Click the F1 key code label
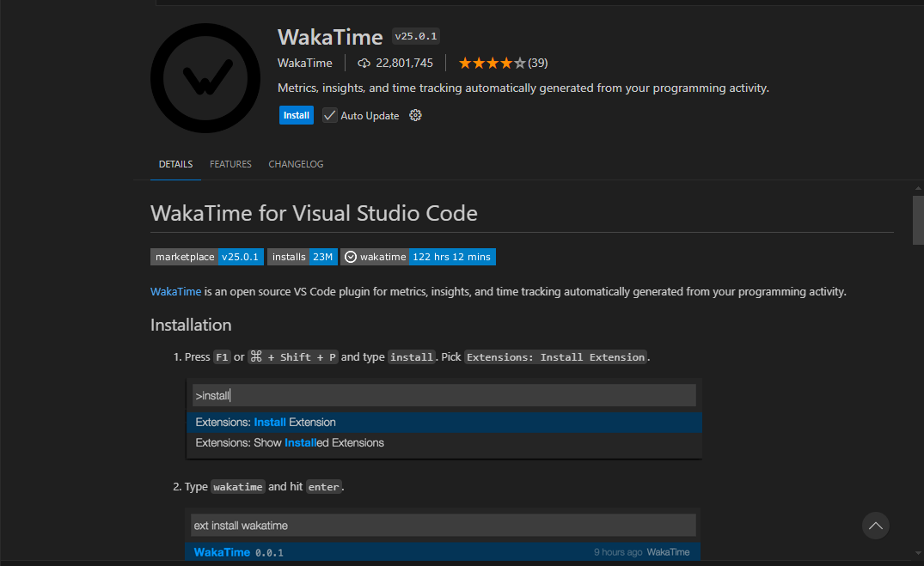This screenshot has width=924, height=566. [x=222, y=357]
